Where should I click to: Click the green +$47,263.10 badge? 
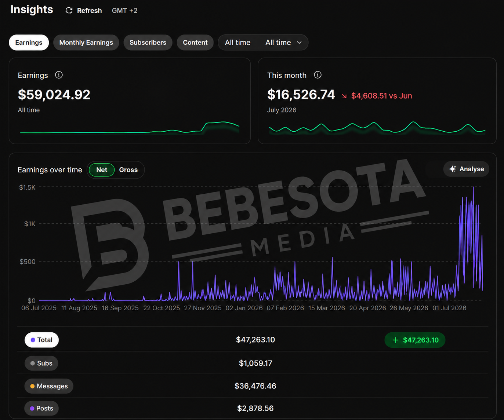(415, 340)
